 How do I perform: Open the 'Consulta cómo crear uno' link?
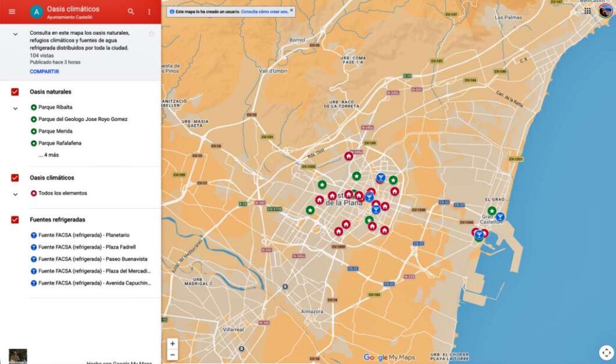[x=265, y=12]
